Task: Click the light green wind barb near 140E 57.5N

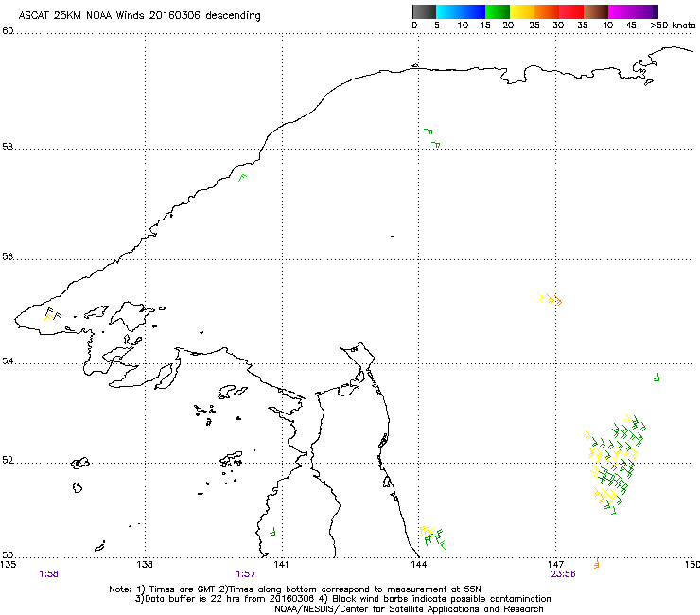Action: click(242, 178)
